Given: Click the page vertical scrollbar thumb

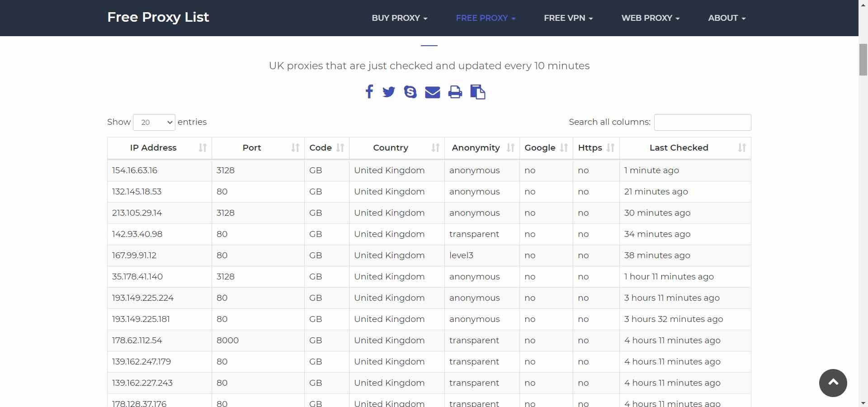Looking at the screenshot, I should click(863, 60).
